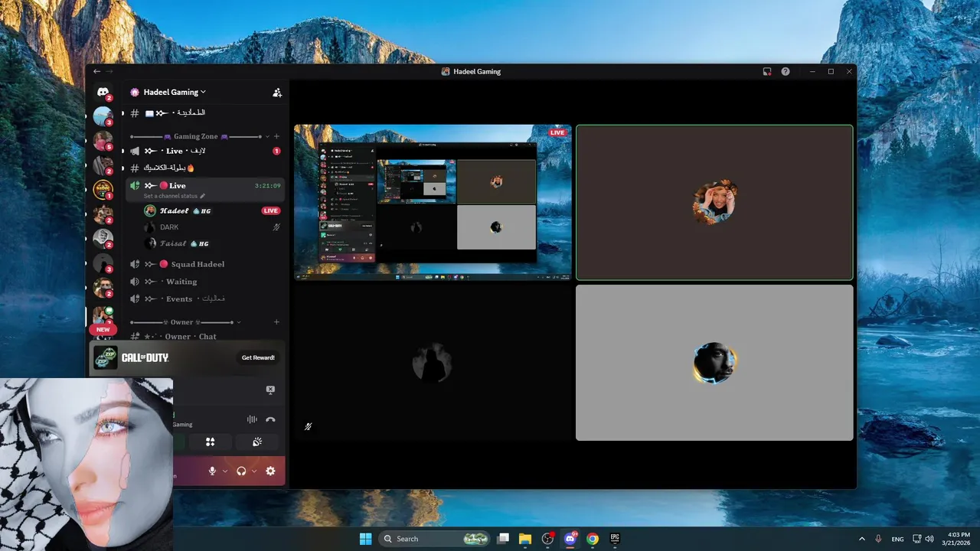This screenshot has height=551, width=980.
Task: Open the Windows Start menu
Action: pyautogui.click(x=365, y=539)
